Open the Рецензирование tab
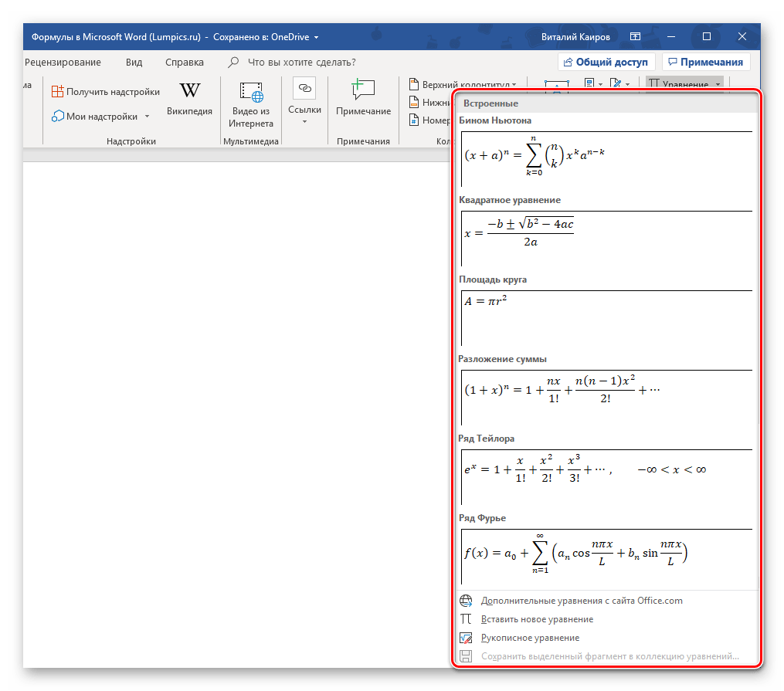The image size is (784, 691). click(x=63, y=63)
